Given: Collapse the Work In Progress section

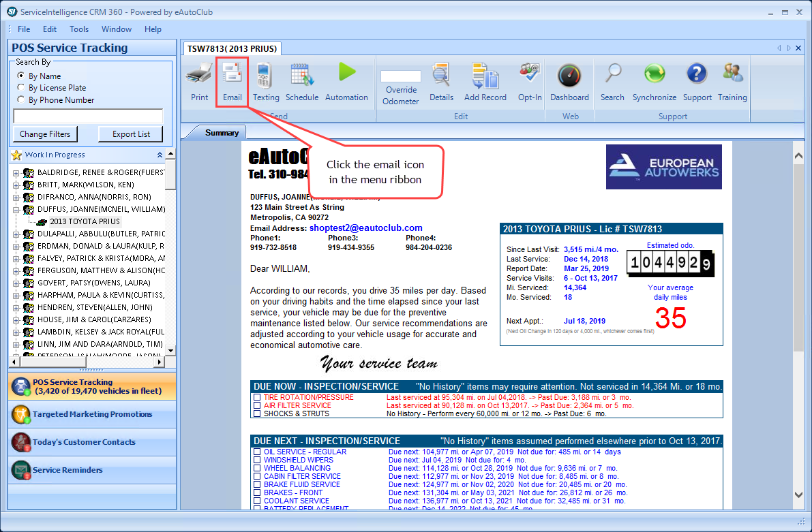Looking at the screenshot, I should tap(160, 155).
